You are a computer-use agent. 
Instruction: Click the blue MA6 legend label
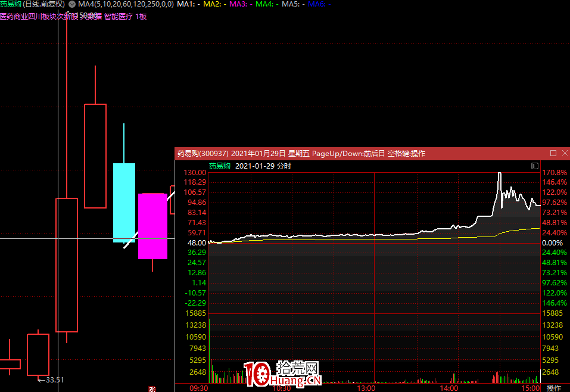pyautogui.click(x=316, y=4)
